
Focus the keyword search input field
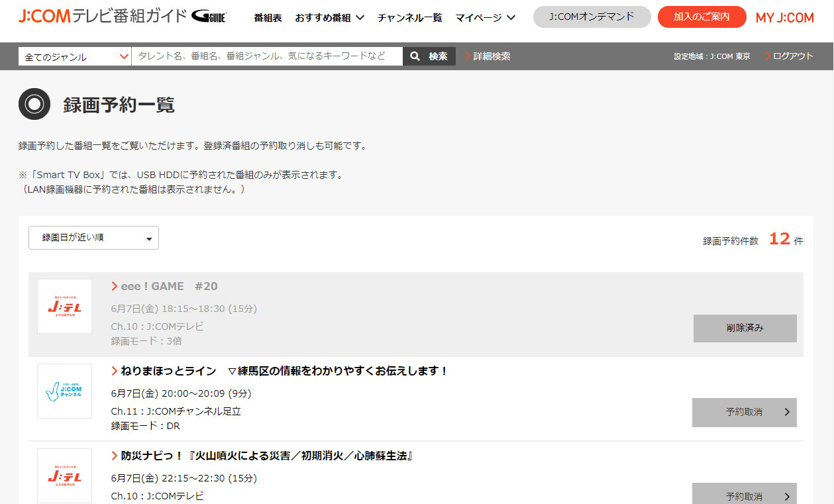(x=267, y=56)
